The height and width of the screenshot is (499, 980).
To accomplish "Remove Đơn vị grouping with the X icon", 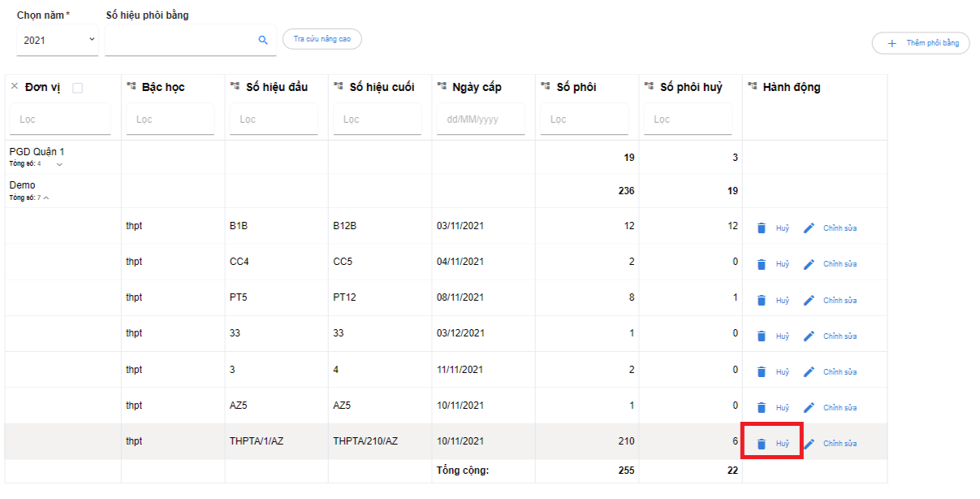I will [15, 86].
